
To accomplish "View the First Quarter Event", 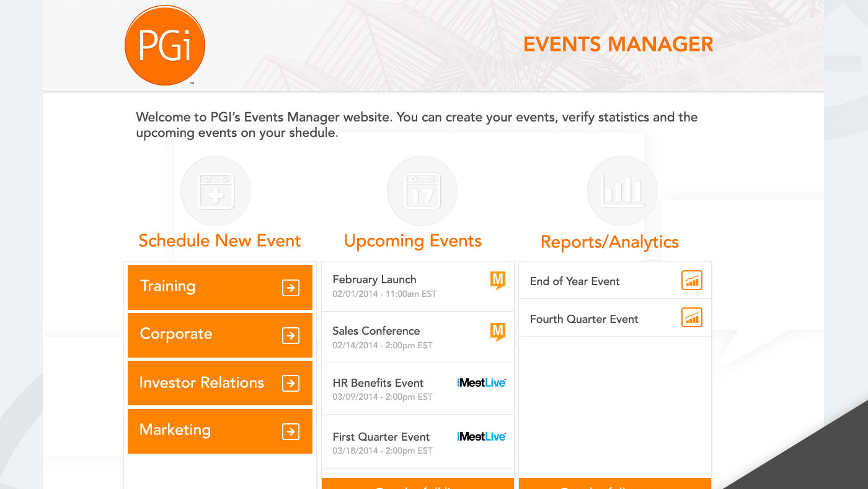I will point(418,441).
